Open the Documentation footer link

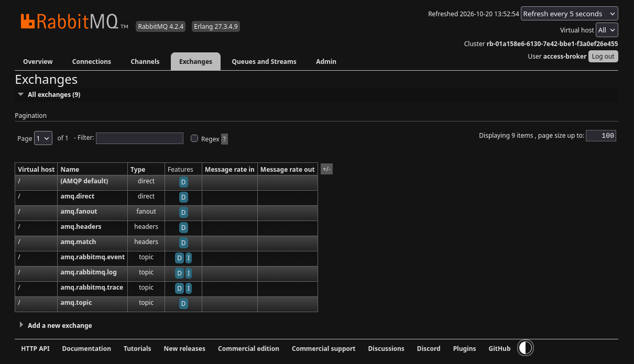[x=86, y=348]
